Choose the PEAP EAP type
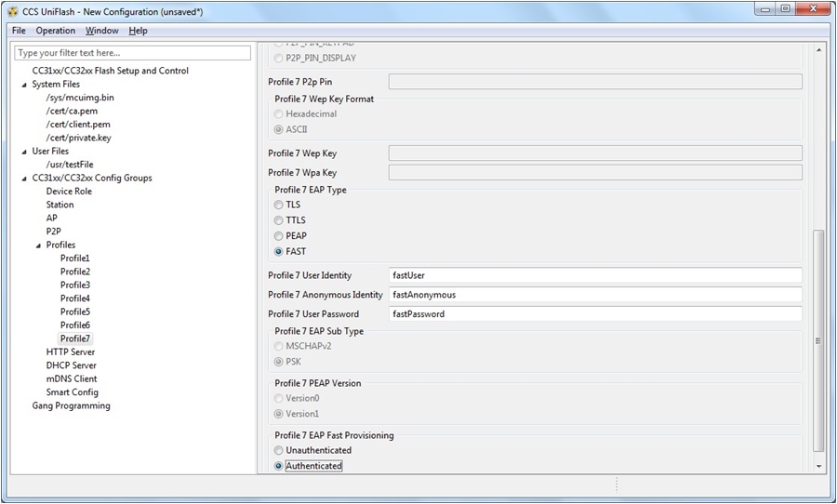The width and height of the screenshot is (837, 504). 279,235
